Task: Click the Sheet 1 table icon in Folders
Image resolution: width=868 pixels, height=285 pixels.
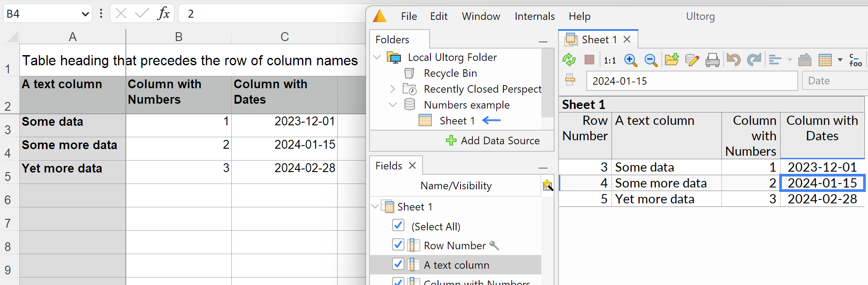Action: click(425, 120)
